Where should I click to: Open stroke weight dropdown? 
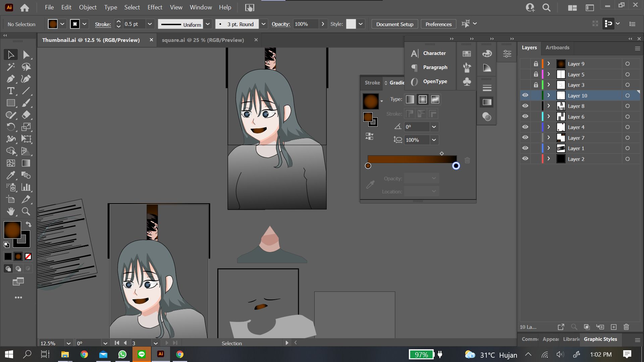coord(150,24)
